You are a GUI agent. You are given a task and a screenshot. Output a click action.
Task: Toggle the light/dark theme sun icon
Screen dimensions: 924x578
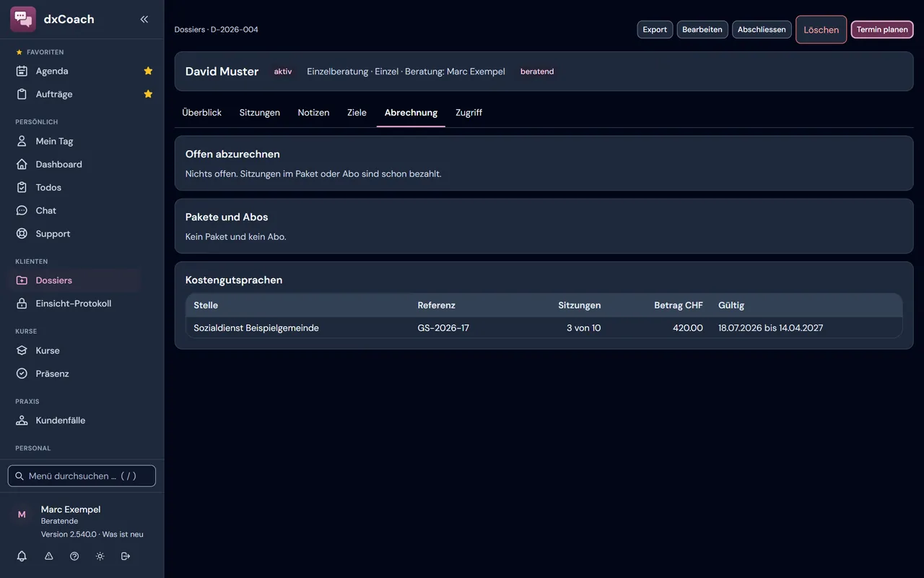coord(100,556)
